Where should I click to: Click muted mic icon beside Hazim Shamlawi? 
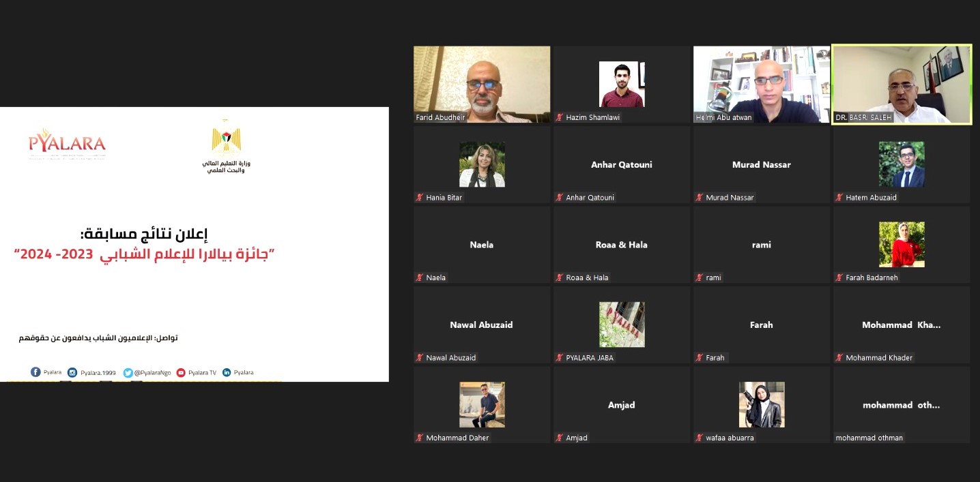[x=560, y=118]
